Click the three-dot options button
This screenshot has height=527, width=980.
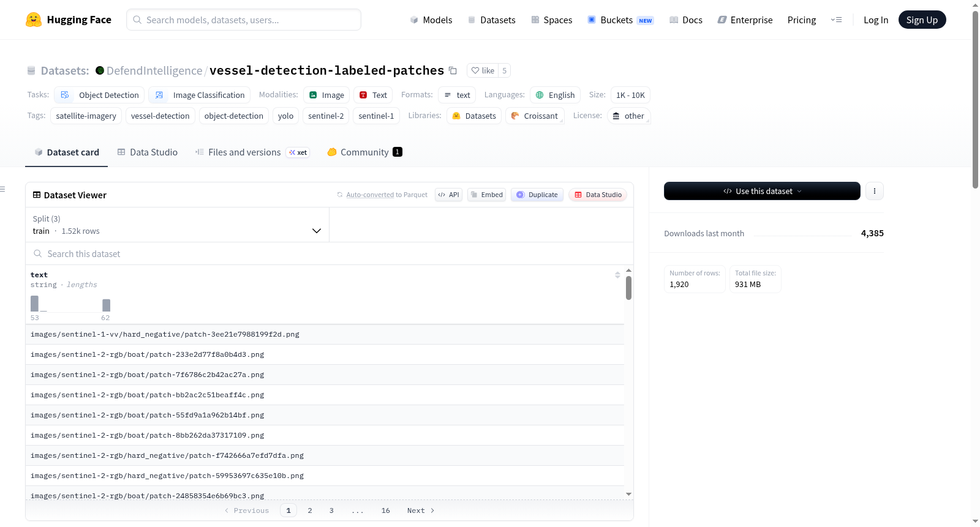pyautogui.click(x=875, y=191)
